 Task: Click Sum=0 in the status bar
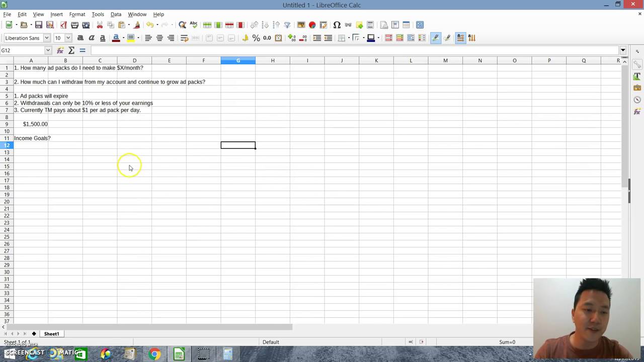pos(507,342)
